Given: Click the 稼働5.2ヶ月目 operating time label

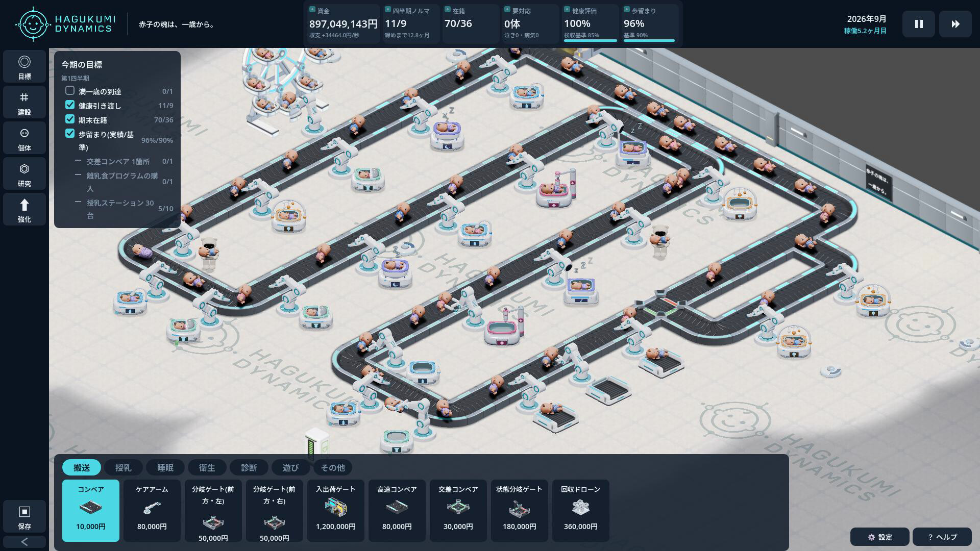Looking at the screenshot, I should (x=865, y=31).
